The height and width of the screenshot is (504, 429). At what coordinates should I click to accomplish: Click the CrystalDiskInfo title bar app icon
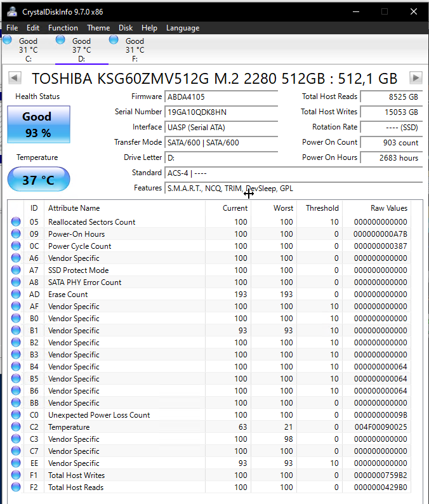pyautogui.click(x=12, y=11)
